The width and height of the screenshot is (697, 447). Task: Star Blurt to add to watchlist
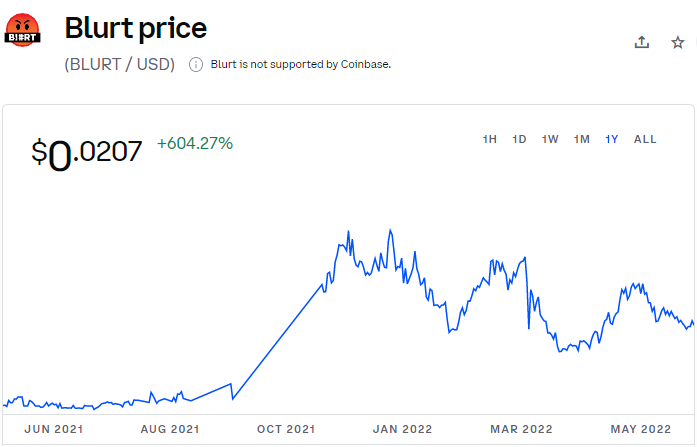click(678, 42)
